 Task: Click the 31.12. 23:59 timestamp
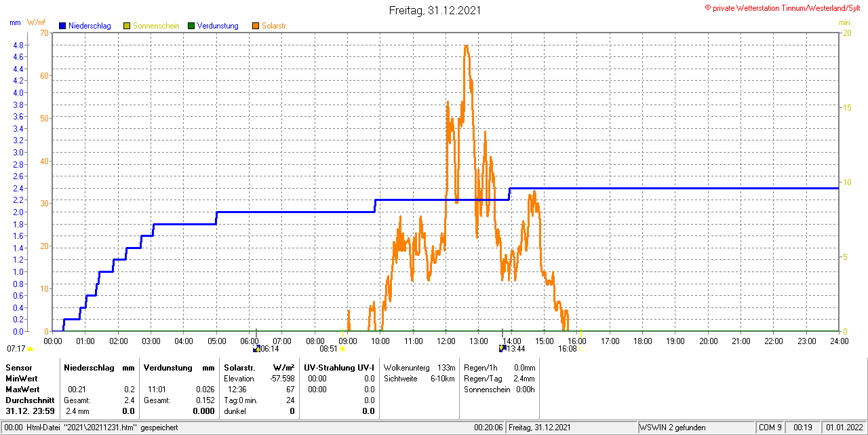pyautogui.click(x=30, y=411)
